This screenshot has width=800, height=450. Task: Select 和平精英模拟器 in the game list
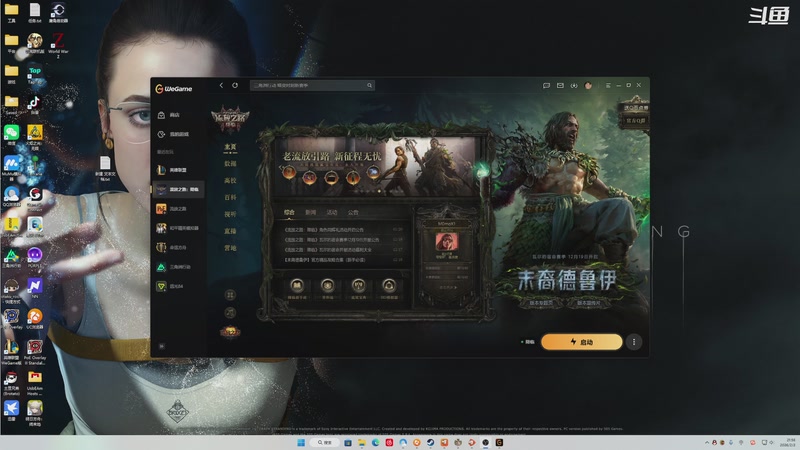click(178, 228)
